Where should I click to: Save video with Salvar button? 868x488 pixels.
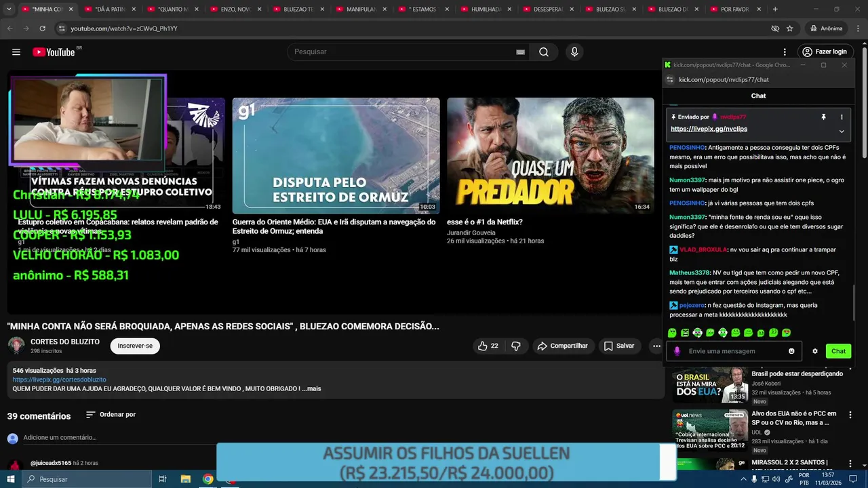tap(618, 346)
